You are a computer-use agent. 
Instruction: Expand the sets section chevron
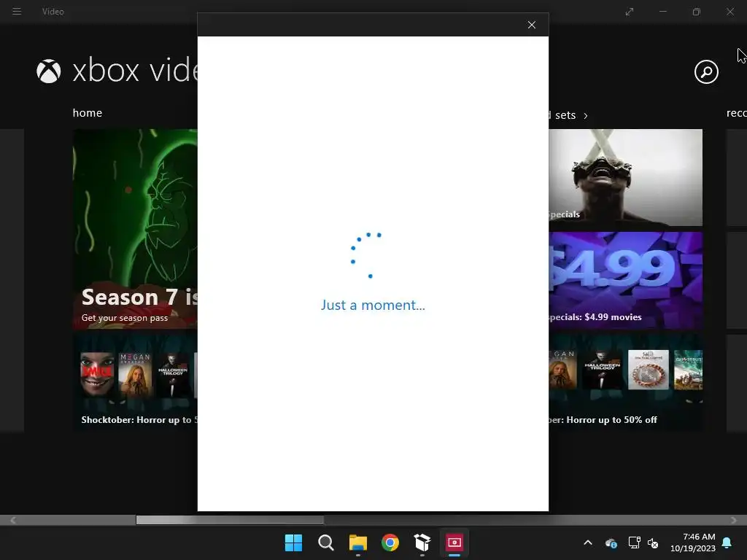tap(586, 116)
